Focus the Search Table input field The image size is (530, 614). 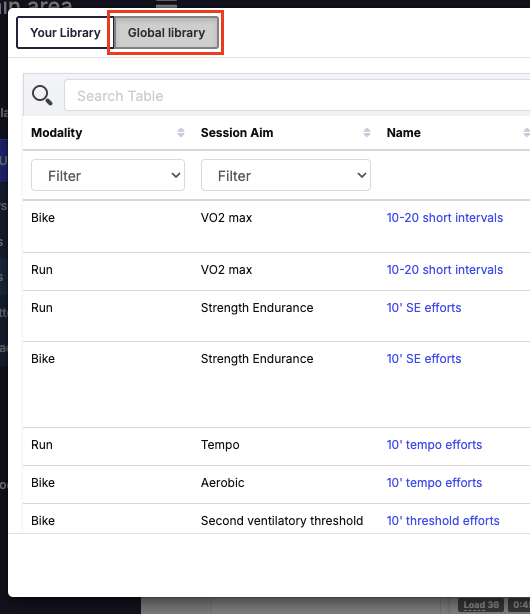coord(298,96)
